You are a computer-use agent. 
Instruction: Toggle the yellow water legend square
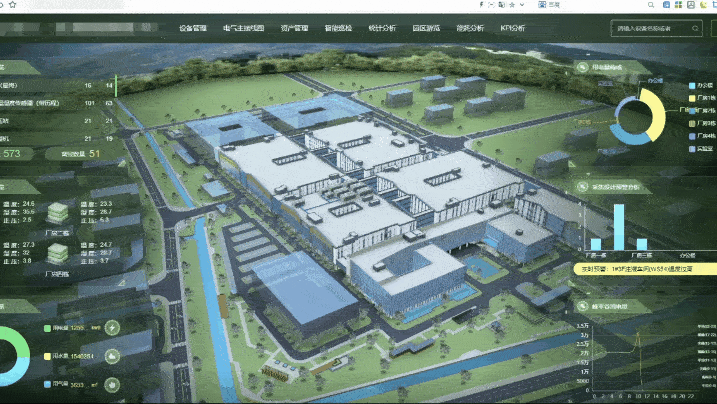click(x=47, y=356)
